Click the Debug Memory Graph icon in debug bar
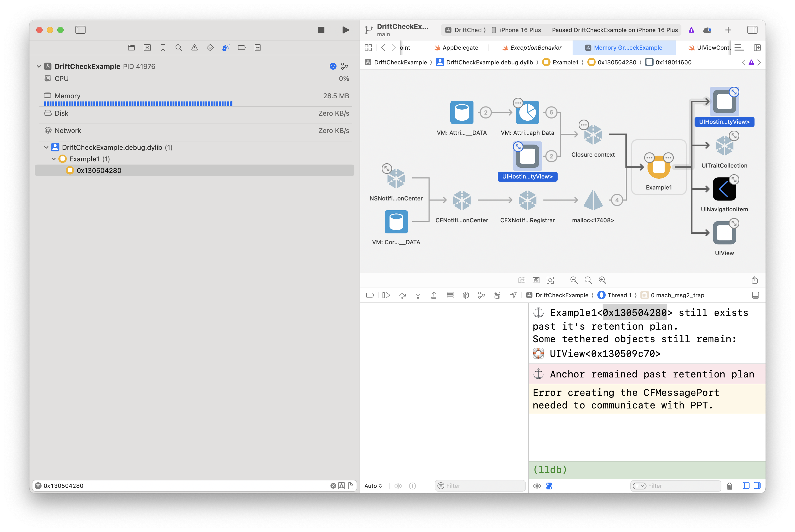 [481, 295]
